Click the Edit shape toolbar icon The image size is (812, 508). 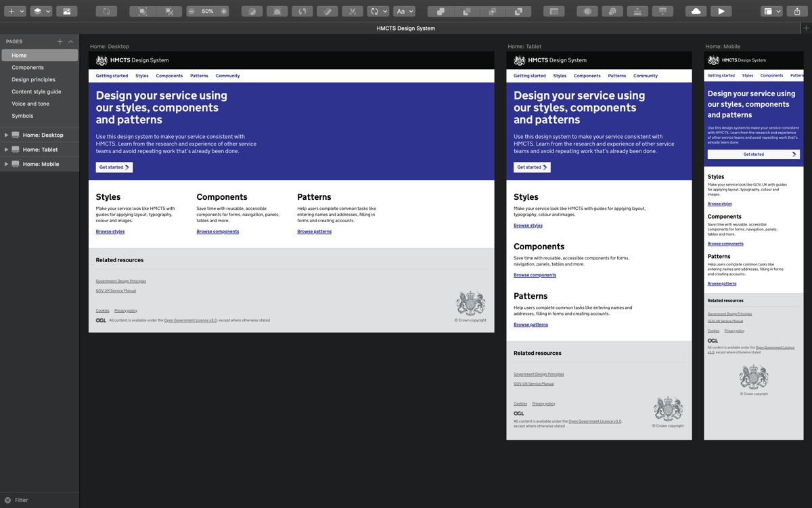click(x=252, y=12)
